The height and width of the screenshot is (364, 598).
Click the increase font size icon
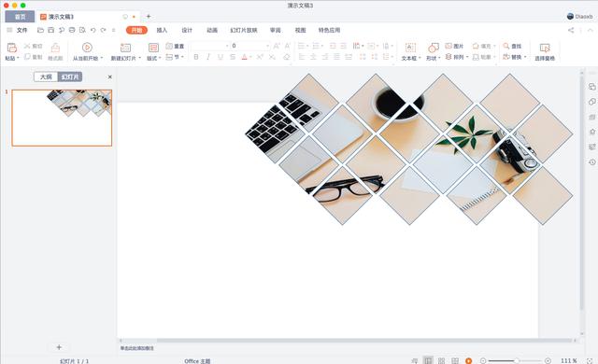tap(277, 46)
